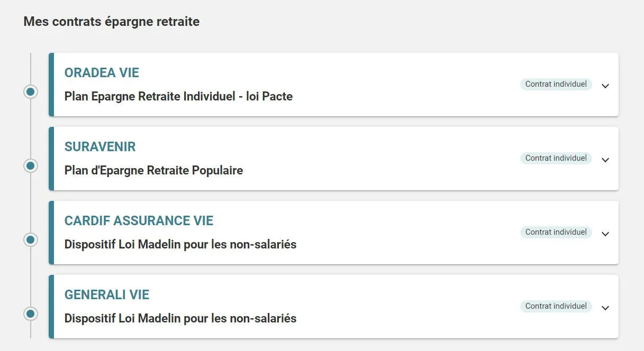Expand the GENERALI VIE contract chevron
Screen dimensions: 644x351
[605, 308]
